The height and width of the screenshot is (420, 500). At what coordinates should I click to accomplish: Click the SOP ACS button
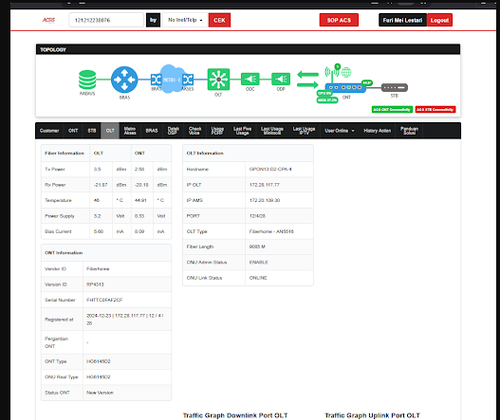coord(339,20)
